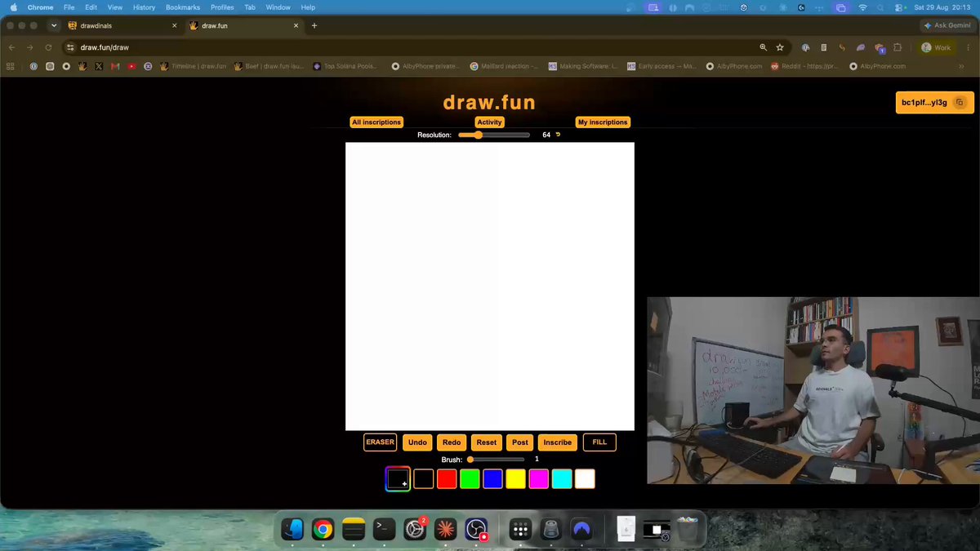
Task: Click the Redo button
Action: [452, 442]
